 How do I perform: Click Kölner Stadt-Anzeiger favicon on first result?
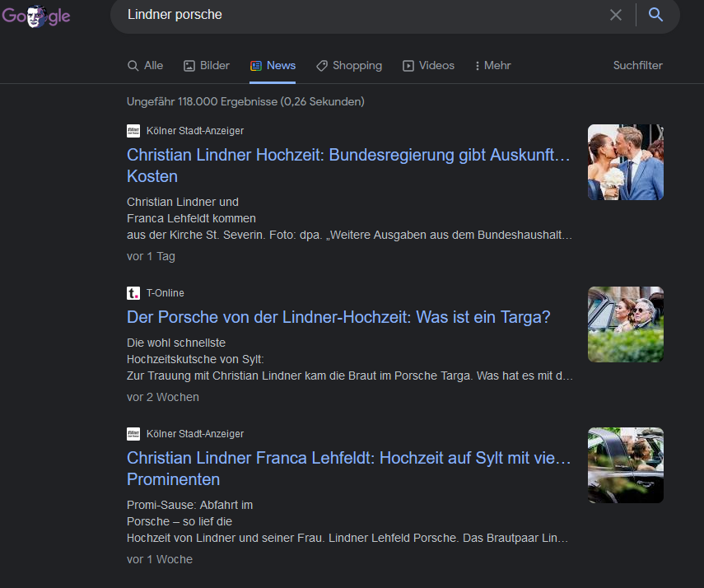133,131
